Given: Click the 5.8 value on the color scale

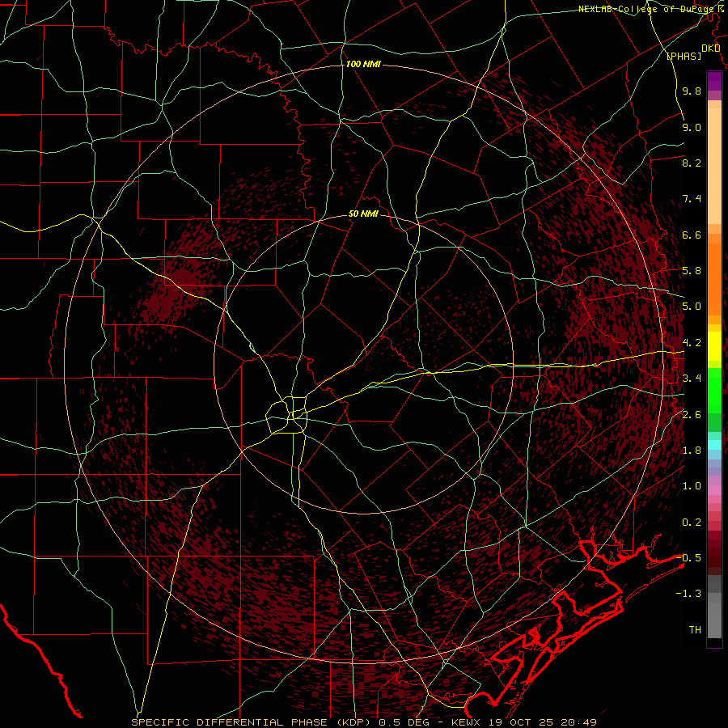Looking at the screenshot, I should (x=692, y=271).
